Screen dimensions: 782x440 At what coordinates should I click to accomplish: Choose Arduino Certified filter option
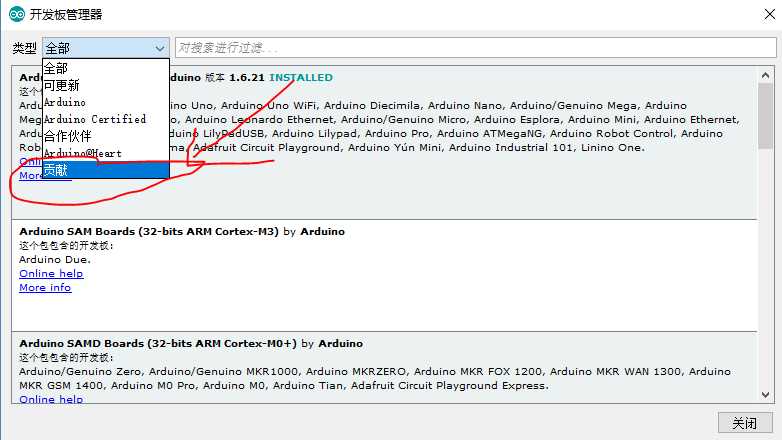106,119
